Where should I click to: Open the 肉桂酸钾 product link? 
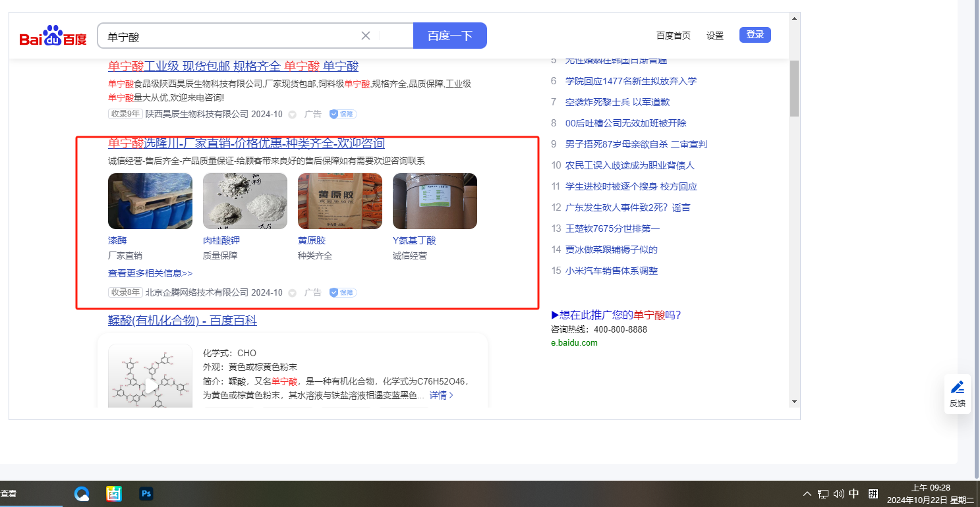pyautogui.click(x=221, y=240)
